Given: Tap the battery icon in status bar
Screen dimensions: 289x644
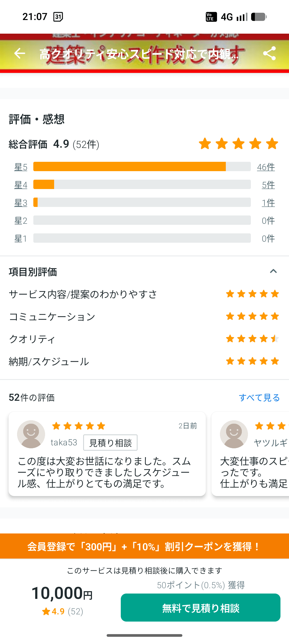Looking at the screenshot, I should [x=259, y=17].
